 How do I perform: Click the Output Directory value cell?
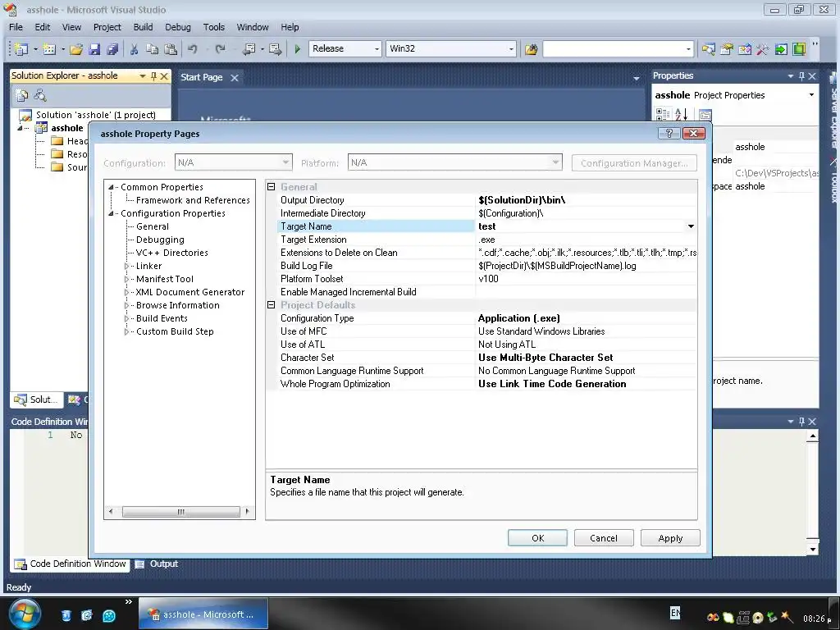586,200
